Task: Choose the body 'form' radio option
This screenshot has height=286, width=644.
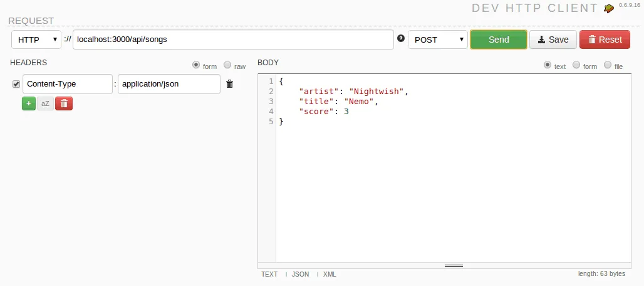Action: coord(576,65)
